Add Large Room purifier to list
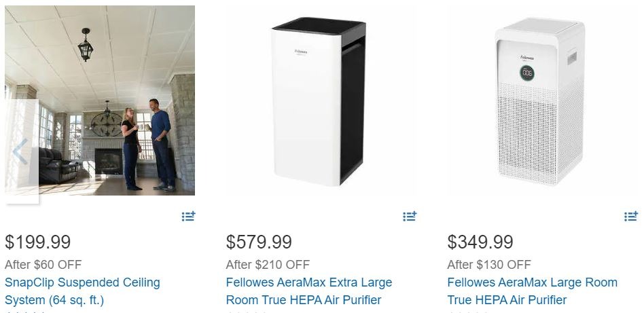Viewport: 644px width, 313px height. [x=631, y=216]
